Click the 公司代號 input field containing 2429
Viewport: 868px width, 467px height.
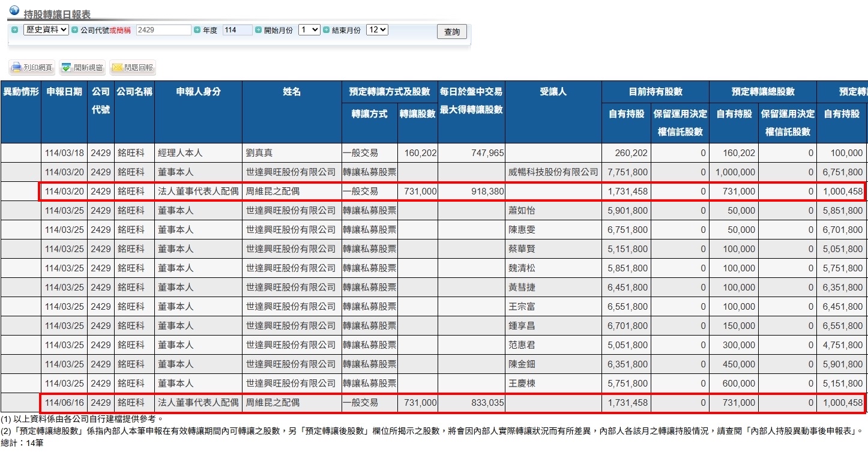pos(163,30)
